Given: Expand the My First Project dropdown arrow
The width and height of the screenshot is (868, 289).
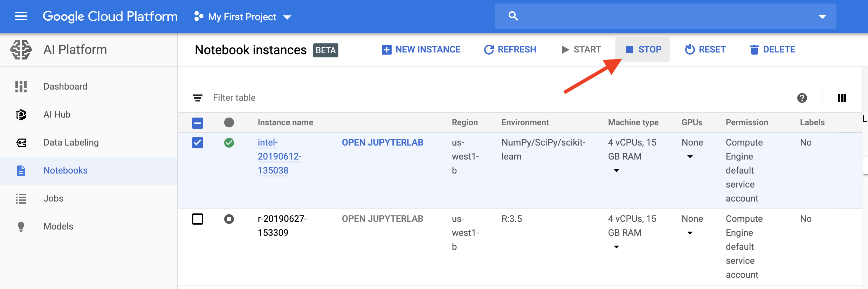Looking at the screenshot, I should click(x=287, y=17).
